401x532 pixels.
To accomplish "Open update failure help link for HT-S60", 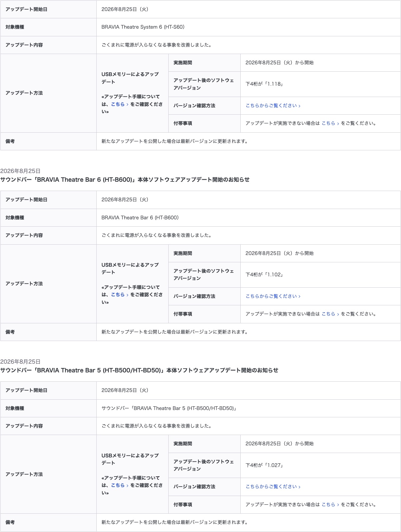I will point(330,123).
